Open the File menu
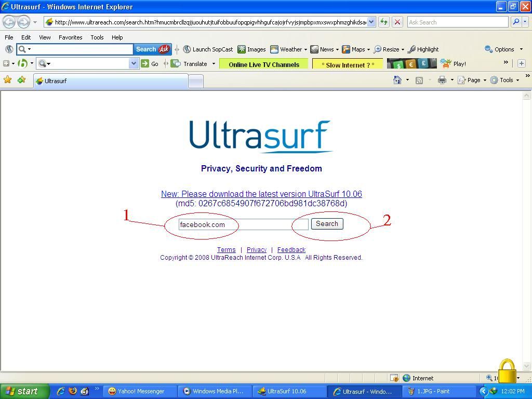The width and height of the screenshot is (532, 399). click(9, 37)
